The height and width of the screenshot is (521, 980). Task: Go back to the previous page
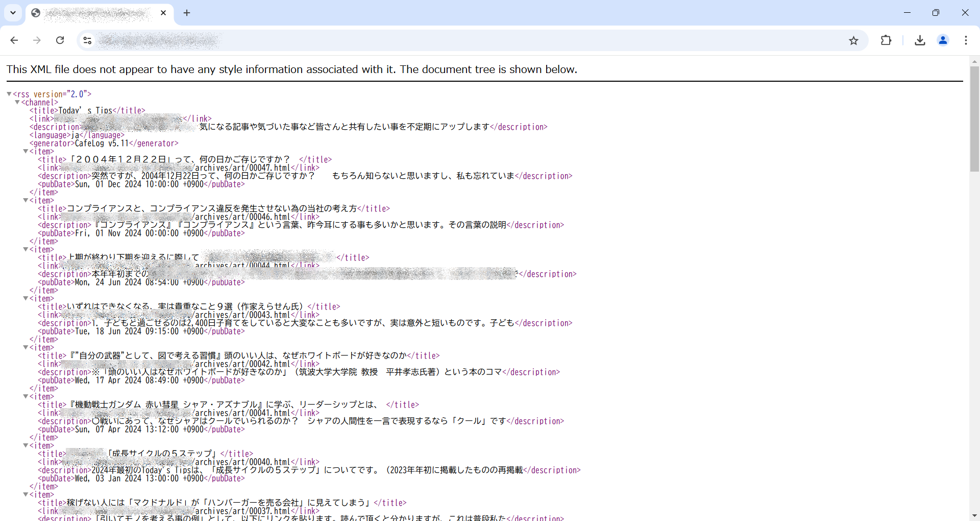14,40
